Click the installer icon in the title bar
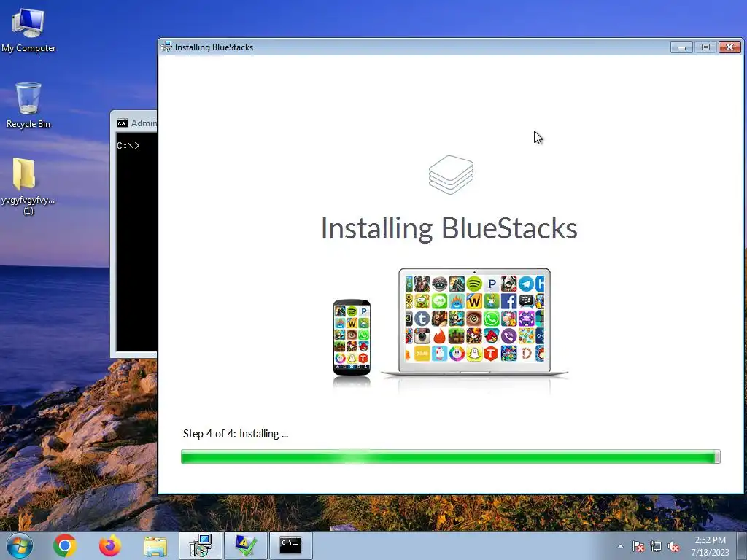This screenshot has height=560, width=747. pos(167,47)
